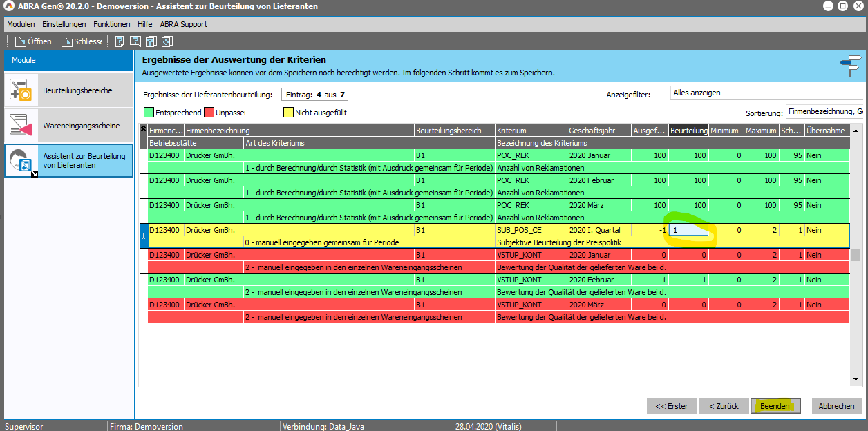This screenshot has height=431, width=868.
Task: Open the Funktionen menu
Action: tap(112, 24)
